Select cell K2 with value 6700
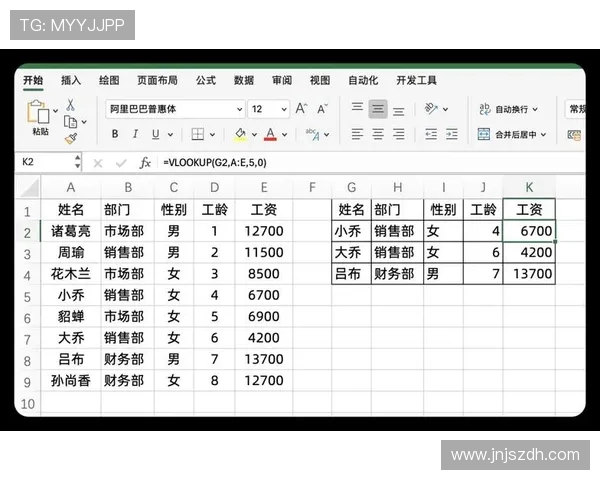 (x=529, y=231)
